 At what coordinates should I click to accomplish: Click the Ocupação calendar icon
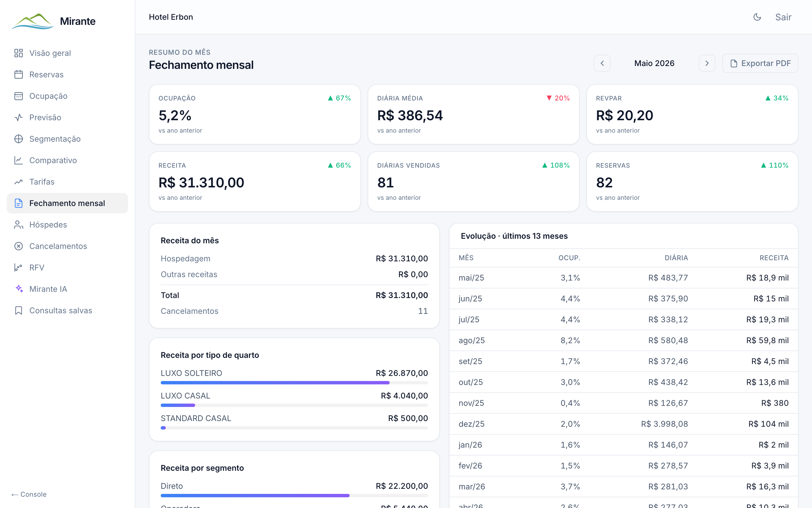click(18, 96)
